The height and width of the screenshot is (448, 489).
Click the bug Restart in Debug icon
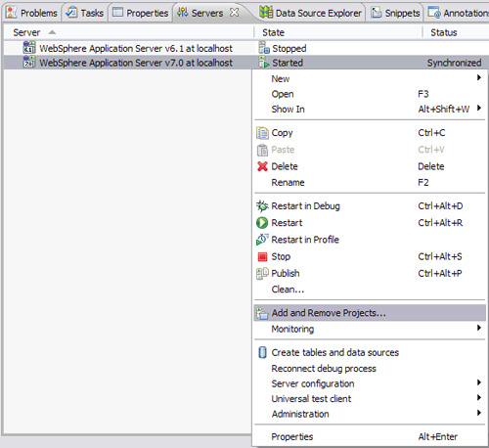[x=262, y=206]
